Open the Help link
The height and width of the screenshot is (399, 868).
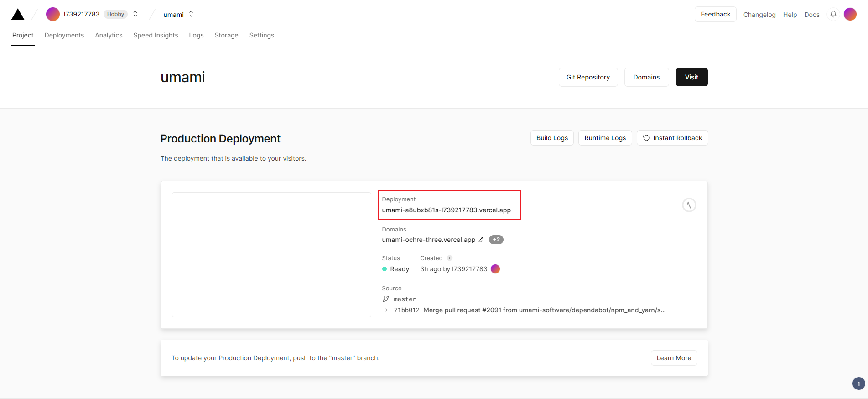coord(790,15)
